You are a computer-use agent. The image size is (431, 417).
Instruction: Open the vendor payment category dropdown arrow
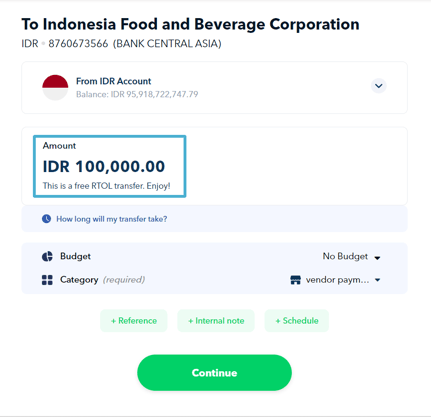click(377, 280)
